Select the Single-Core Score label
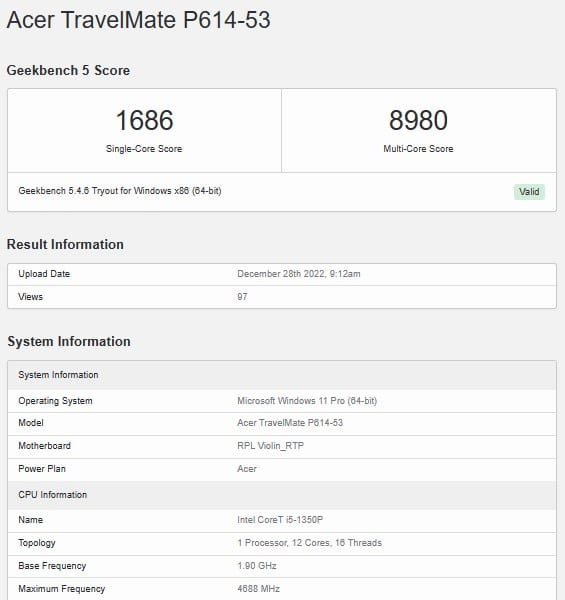Viewport: 565px width, 600px height. pyautogui.click(x=144, y=149)
